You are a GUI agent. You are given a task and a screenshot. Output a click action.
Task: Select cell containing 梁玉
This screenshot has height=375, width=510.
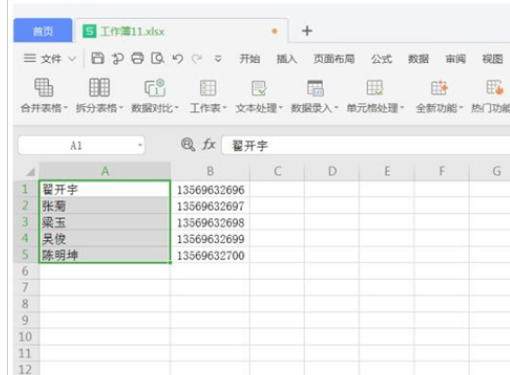click(x=105, y=222)
